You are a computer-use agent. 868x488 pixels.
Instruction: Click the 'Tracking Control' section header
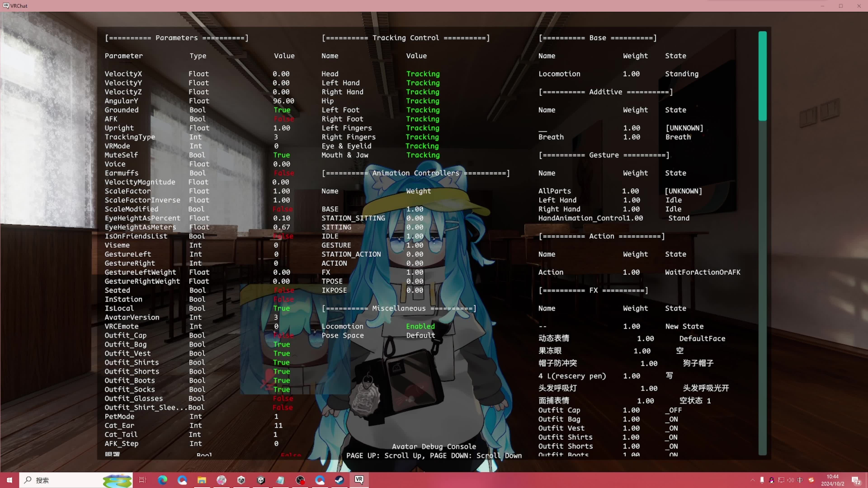(406, 38)
